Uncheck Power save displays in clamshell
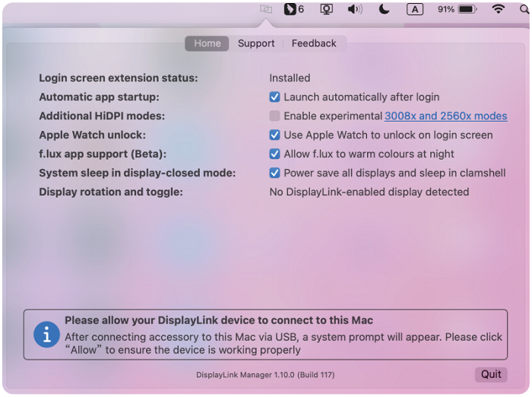 click(274, 173)
